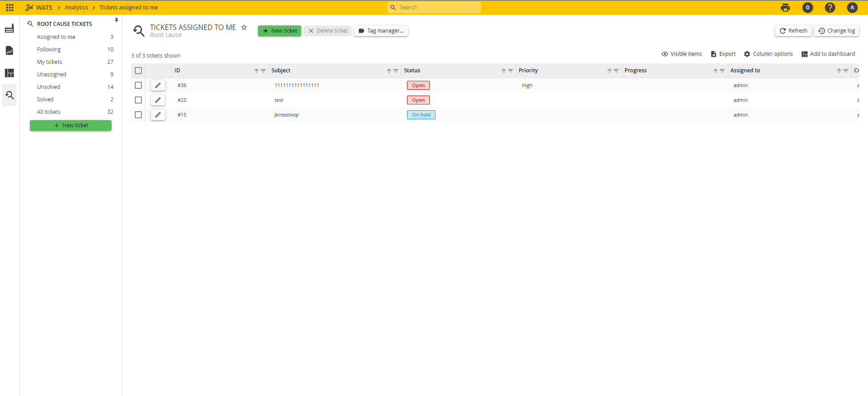This screenshot has width=868, height=396.
Task: Export the ticket table
Action: 723,54
